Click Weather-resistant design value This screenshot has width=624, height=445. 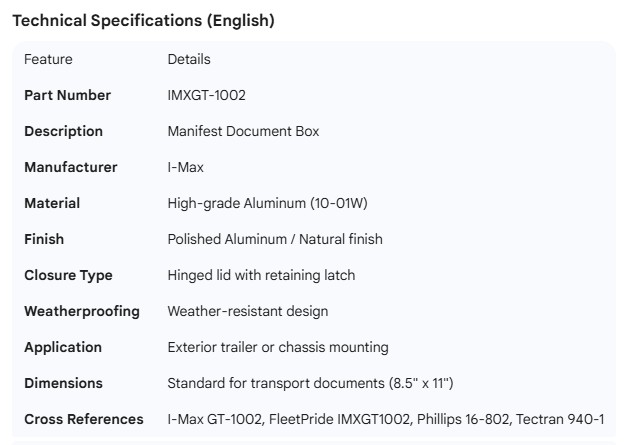(247, 312)
